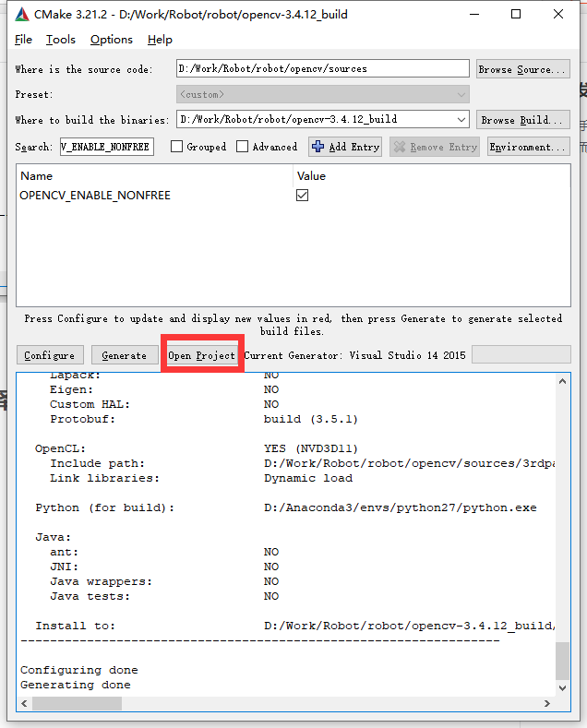Click the 'build (3.5.1)' Protobuf value

(311, 419)
